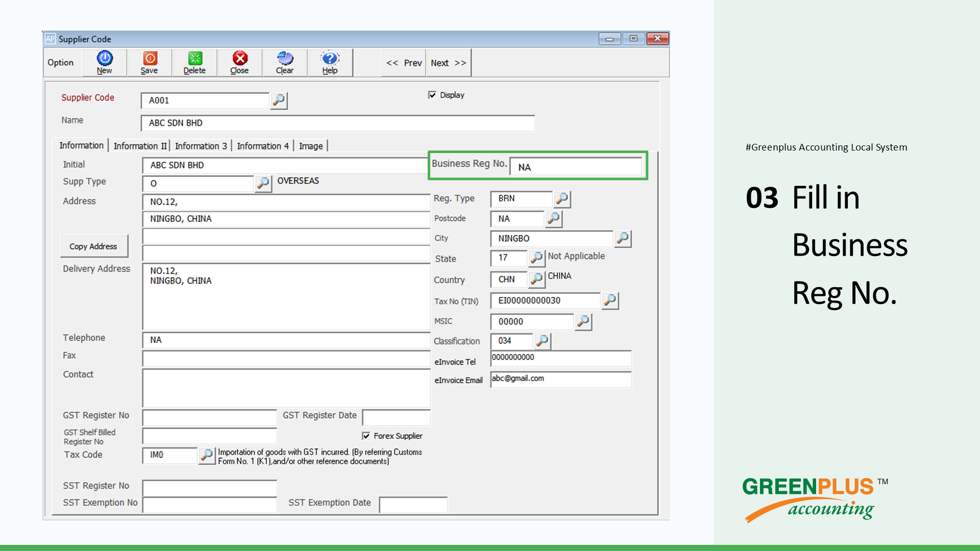Open the MSIC lookup magnifier
980x551 pixels.
point(583,321)
